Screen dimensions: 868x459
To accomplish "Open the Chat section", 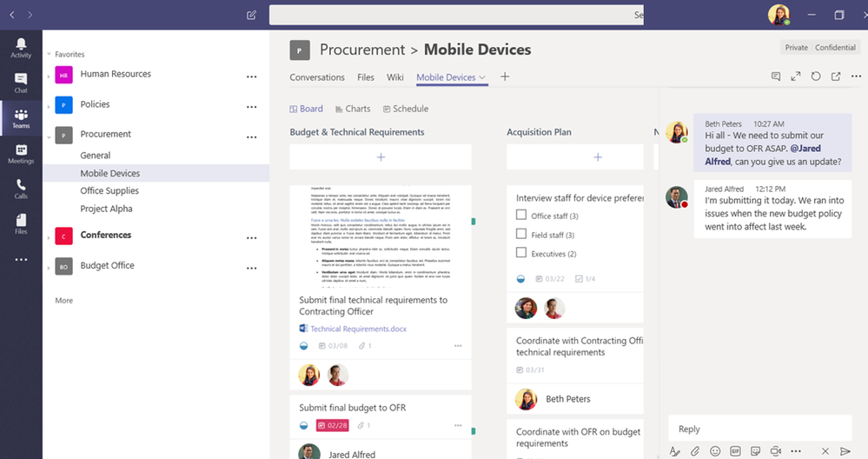I will pos(21,83).
